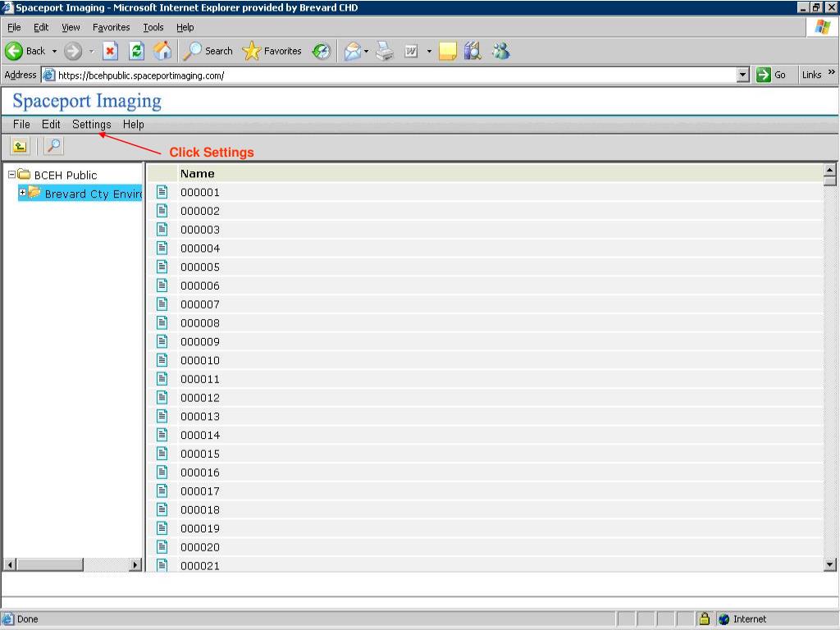Open document 000007
Image resolution: width=840 pixels, height=630 pixels.
tap(200, 304)
